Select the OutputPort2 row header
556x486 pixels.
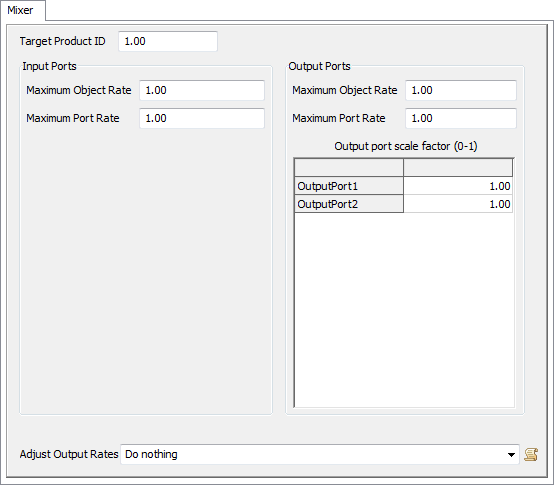[x=349, y=204]
